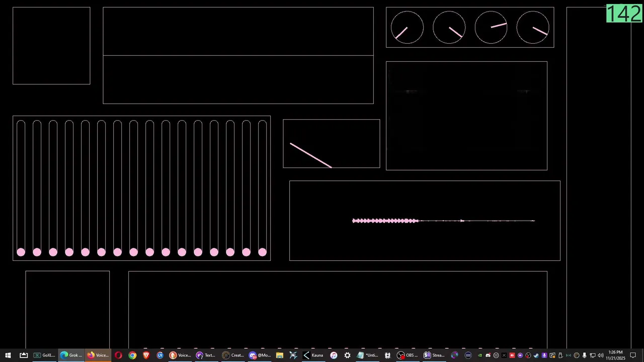Open the Kauna visualizer taskbar button

[x=313, y=355]
